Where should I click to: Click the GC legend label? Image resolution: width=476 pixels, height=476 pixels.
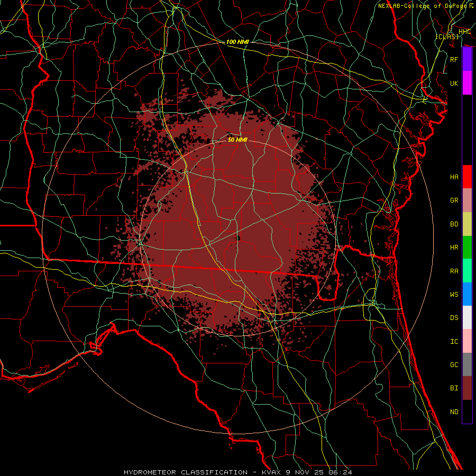(x=454, y=364)
